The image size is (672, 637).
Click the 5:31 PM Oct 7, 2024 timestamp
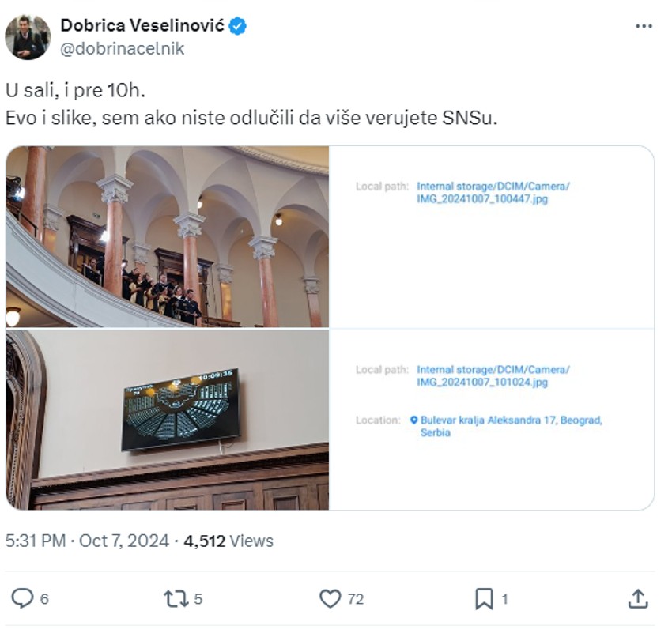(87, 541)
